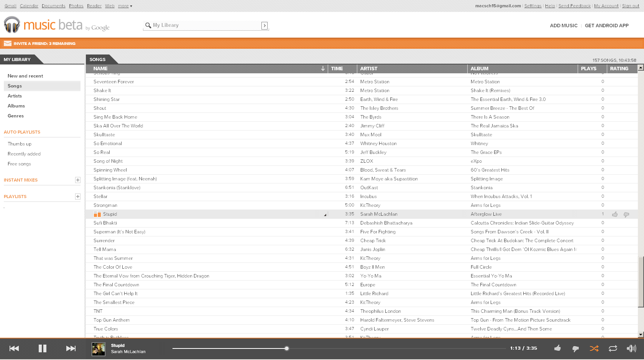The image size is (644, 360).
Task: Click the ADD MUSIC link
Action: click(563, 26)
